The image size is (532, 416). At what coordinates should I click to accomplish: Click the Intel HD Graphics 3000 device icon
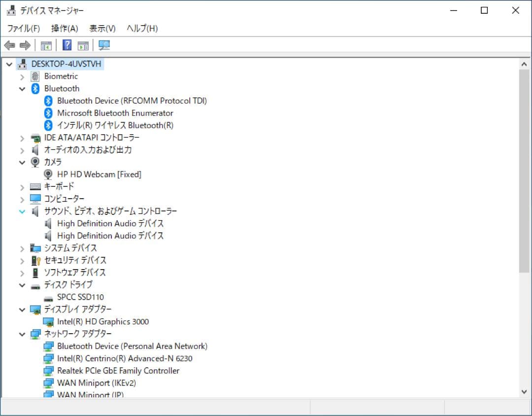point(48,322)
